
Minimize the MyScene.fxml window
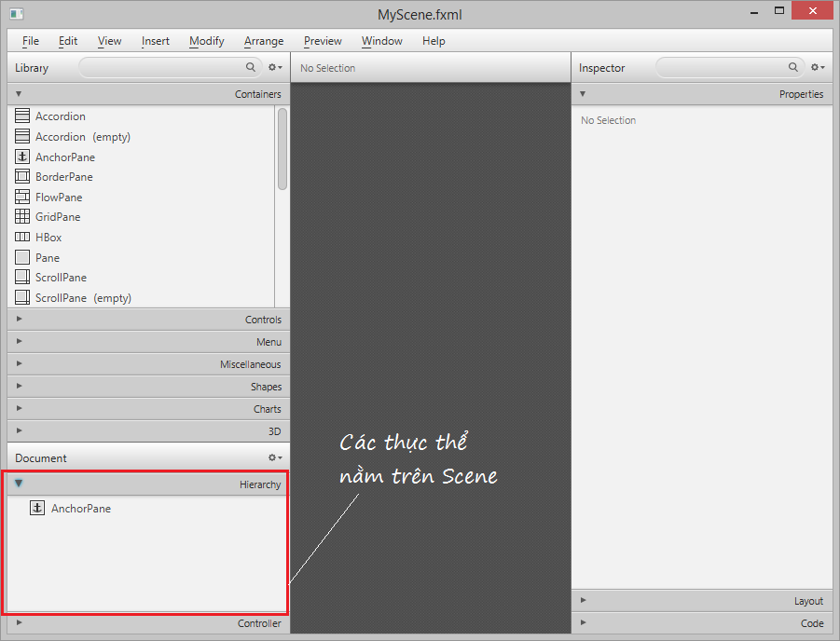[x=754, y=12]
